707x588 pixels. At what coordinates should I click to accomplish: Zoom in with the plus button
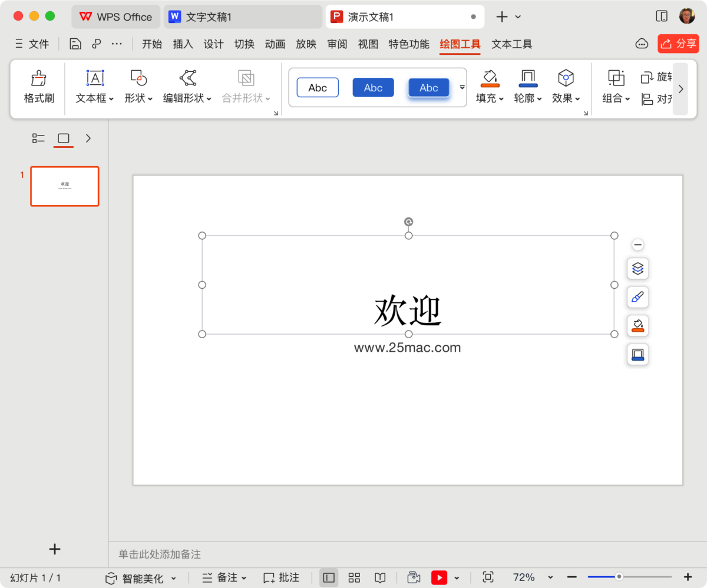coord(688,577)
